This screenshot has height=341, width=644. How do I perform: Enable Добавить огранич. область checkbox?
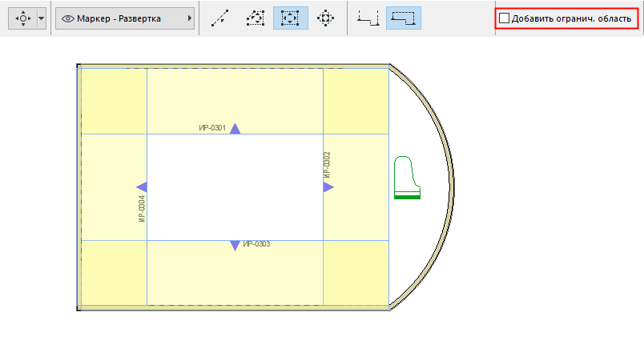pos(504,18)
